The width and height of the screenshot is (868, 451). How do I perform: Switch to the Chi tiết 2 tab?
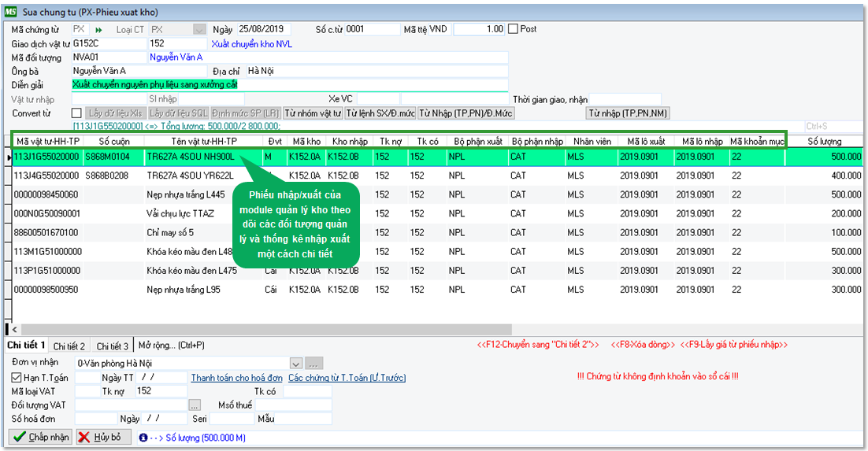click(x=69, y=346)
